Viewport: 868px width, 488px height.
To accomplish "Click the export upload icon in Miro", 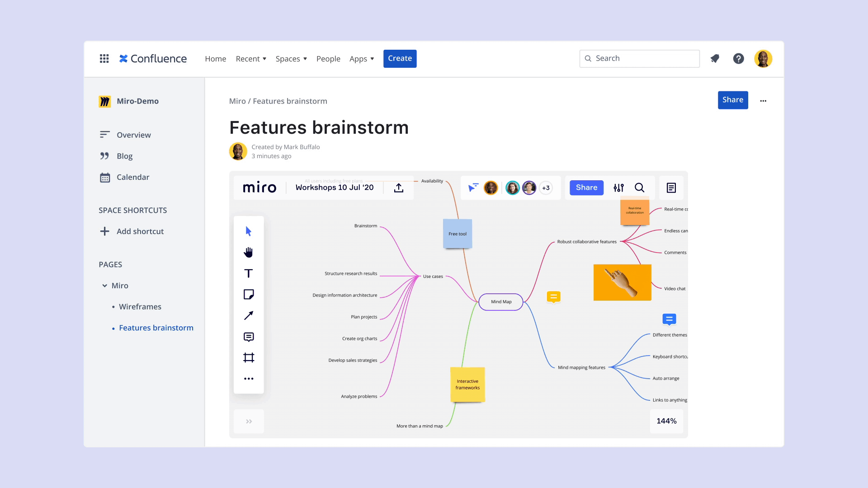I will (x=398, y=188).
